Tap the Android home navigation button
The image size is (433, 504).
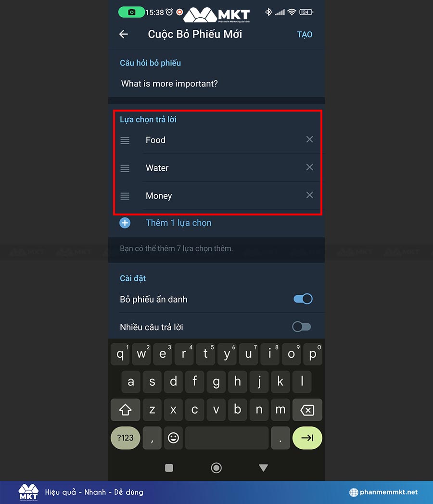coord(216,467)
